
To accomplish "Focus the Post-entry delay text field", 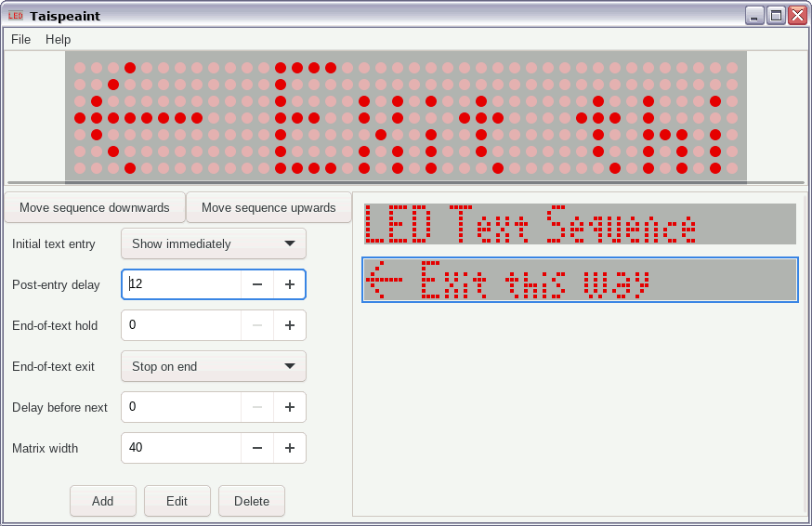I will (181, 284).
